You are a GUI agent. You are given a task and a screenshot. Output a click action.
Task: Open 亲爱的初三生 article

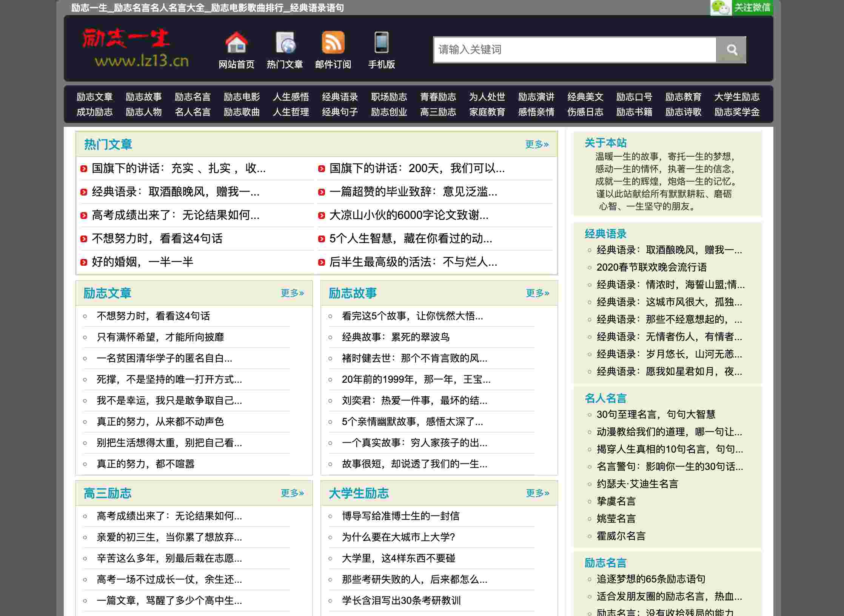[169, 537]
